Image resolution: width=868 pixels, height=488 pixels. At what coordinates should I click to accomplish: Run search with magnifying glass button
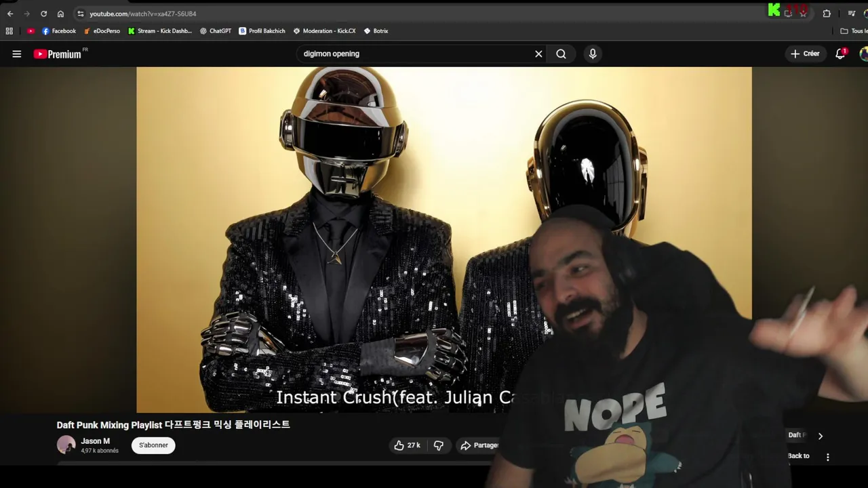561,54
